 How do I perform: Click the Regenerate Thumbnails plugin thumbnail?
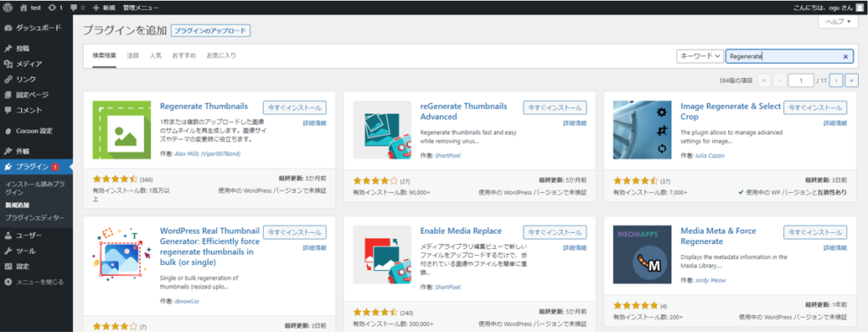click(x=122, y=130)
